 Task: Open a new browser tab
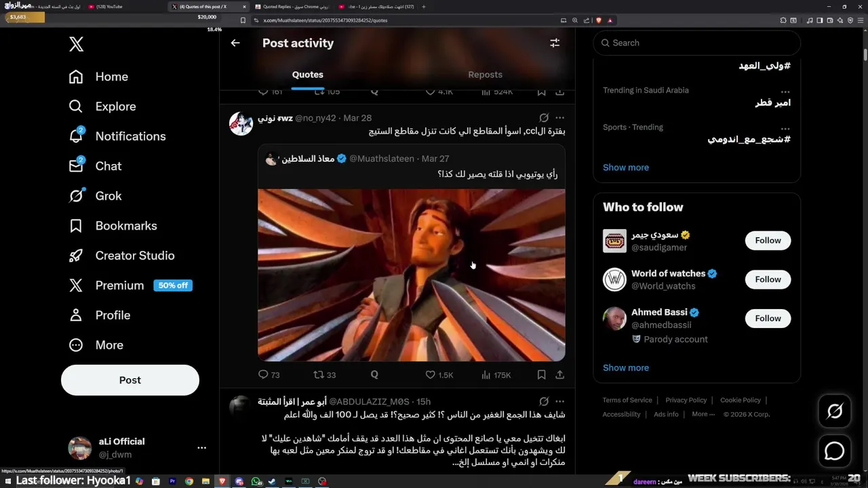coord(424,7)
